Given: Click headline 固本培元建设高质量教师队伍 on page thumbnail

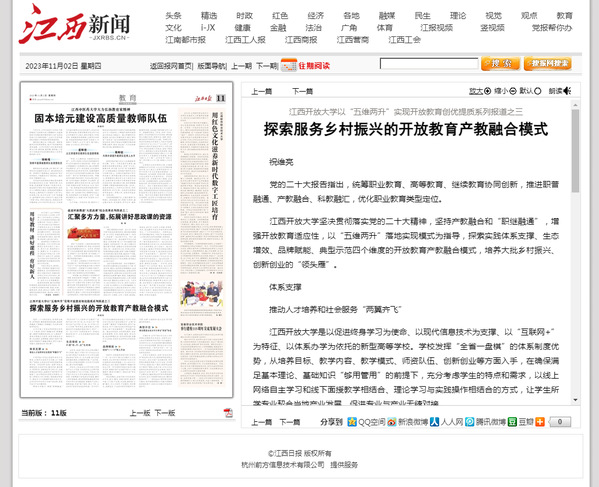Looking at the screenshot, I should [x=100, y=118].
